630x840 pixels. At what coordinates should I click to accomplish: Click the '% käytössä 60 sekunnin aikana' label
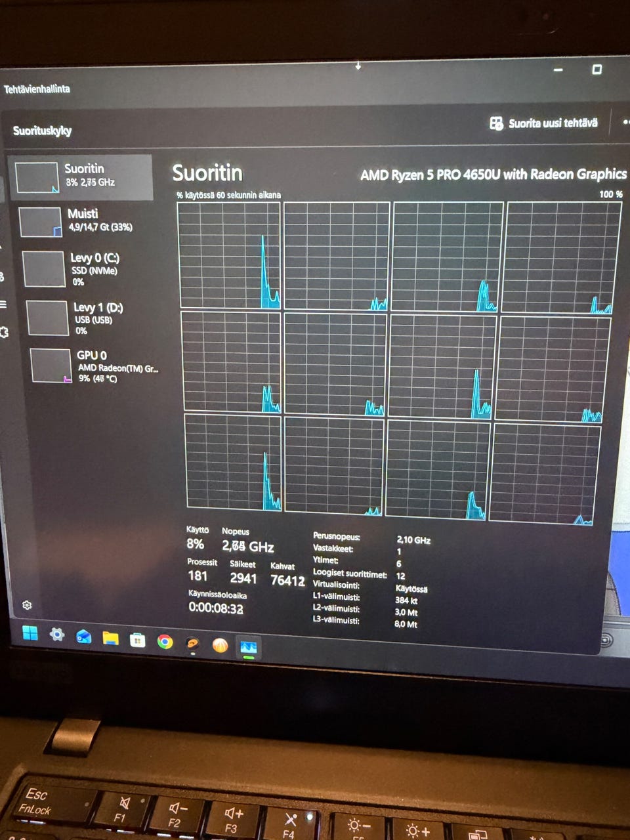228,195
